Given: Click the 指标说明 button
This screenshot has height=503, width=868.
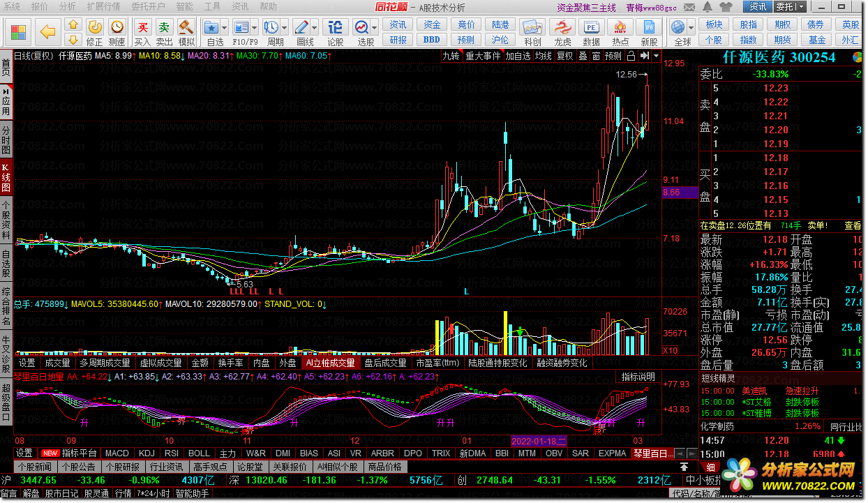Looking at the screenshot, I should pos(638,377).
